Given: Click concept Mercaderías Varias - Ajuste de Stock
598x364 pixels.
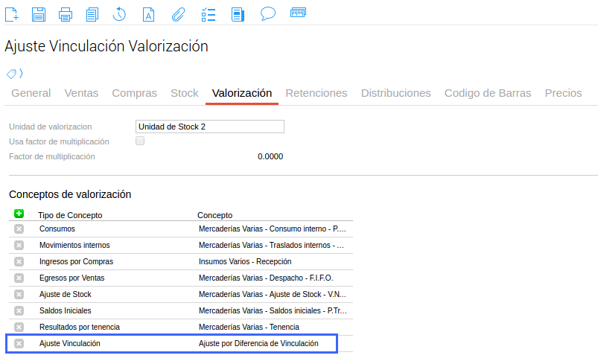Looking at the screenshot, I should pyautogui.click(x=273, y=294).
